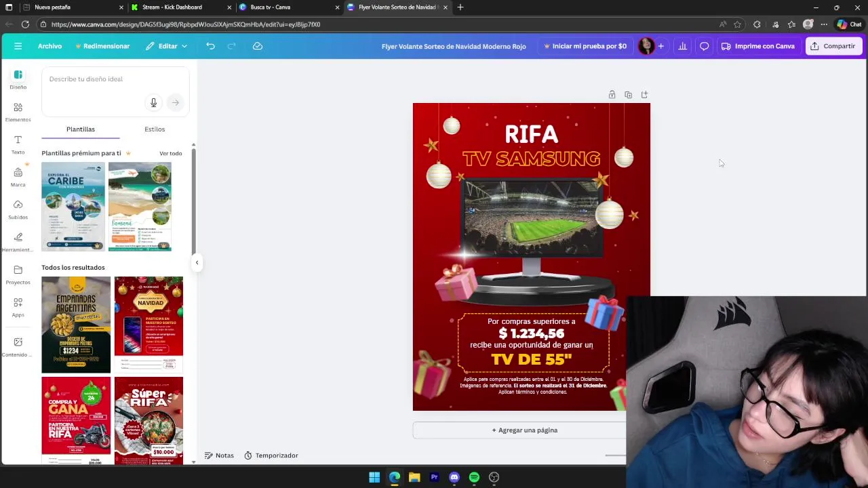
Task: Click the Compartir share button
Action: pos(833,46)
